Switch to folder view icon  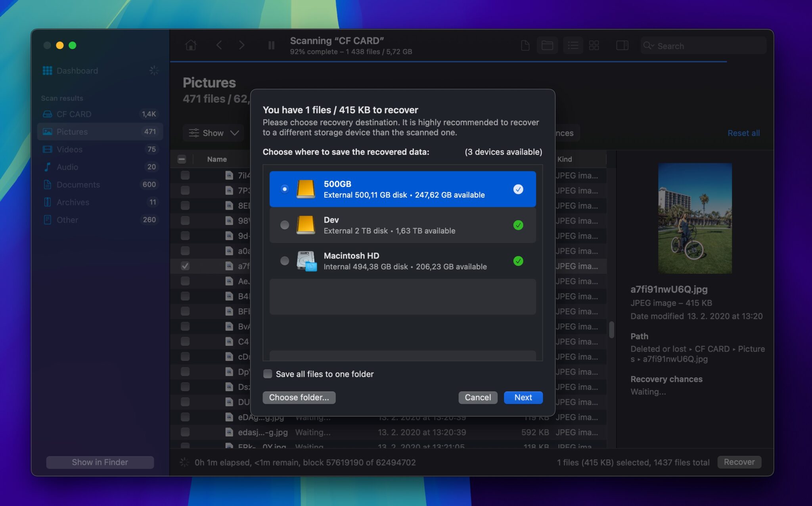[547, 46]
